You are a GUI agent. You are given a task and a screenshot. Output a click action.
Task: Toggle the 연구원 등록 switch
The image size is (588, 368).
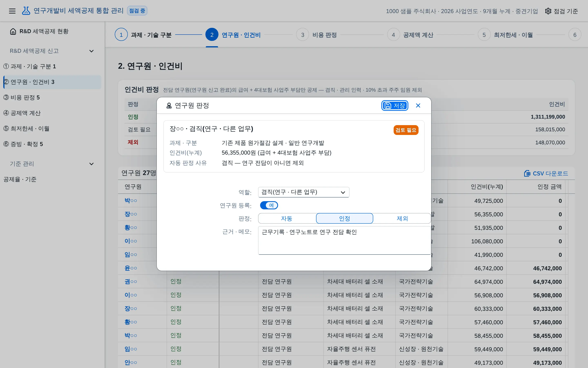point(269,205)
